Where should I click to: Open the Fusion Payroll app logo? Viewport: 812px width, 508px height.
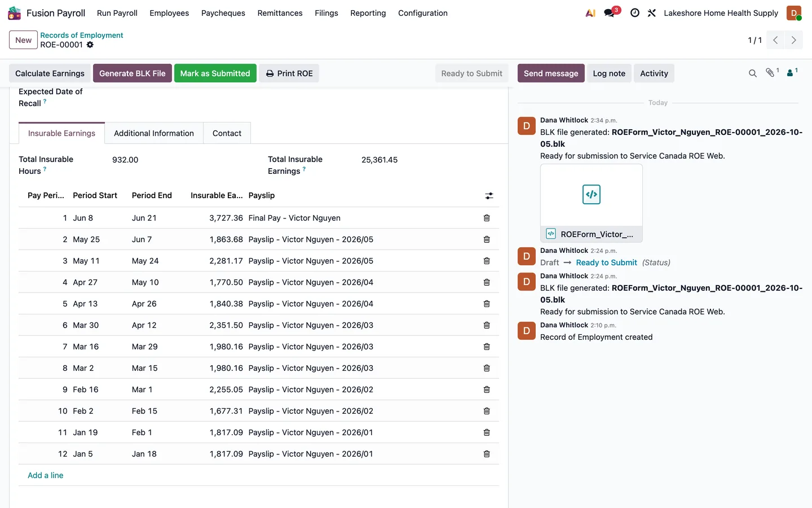[x=14, y=13]
